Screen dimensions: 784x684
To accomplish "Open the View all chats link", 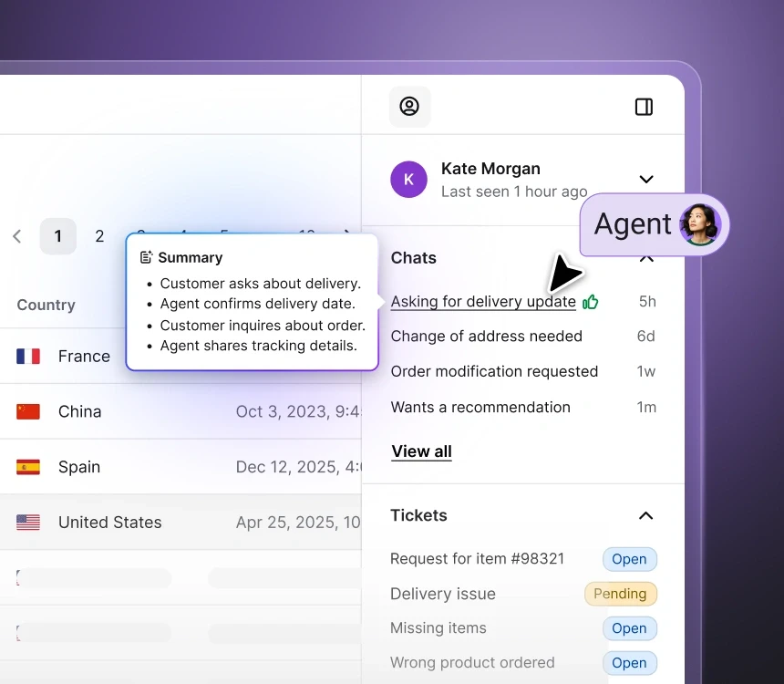I will coord(420,451).
